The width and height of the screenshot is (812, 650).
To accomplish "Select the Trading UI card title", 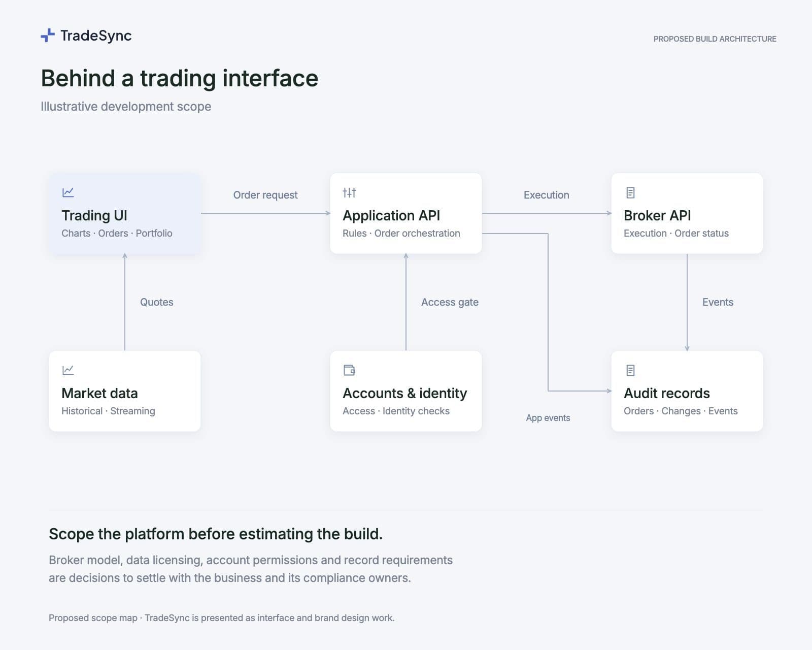I will [x=94, y=215].
